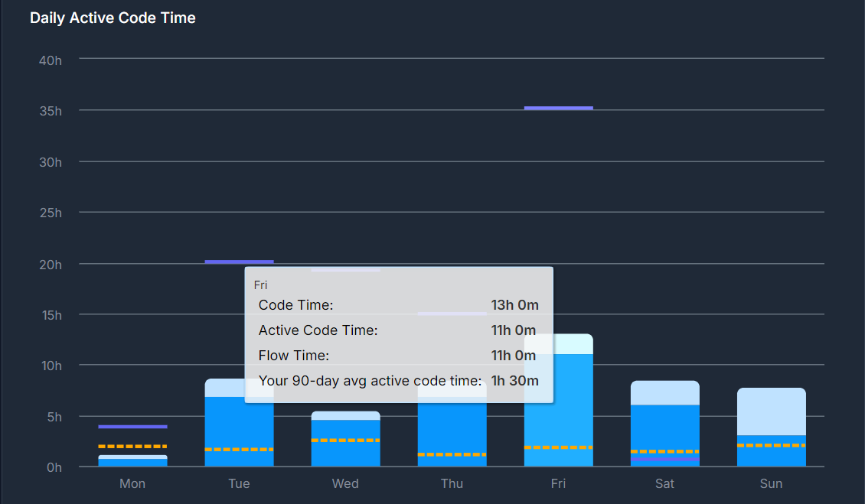Click the 'Wed' axis label
865x504 pixels.
345,483
